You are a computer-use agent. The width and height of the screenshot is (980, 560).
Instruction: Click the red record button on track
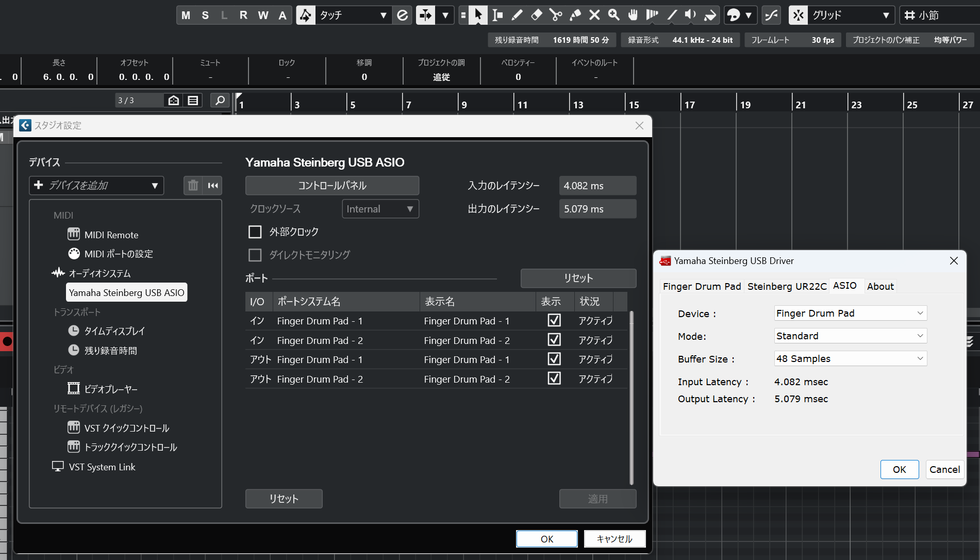(x=7, y=341)
